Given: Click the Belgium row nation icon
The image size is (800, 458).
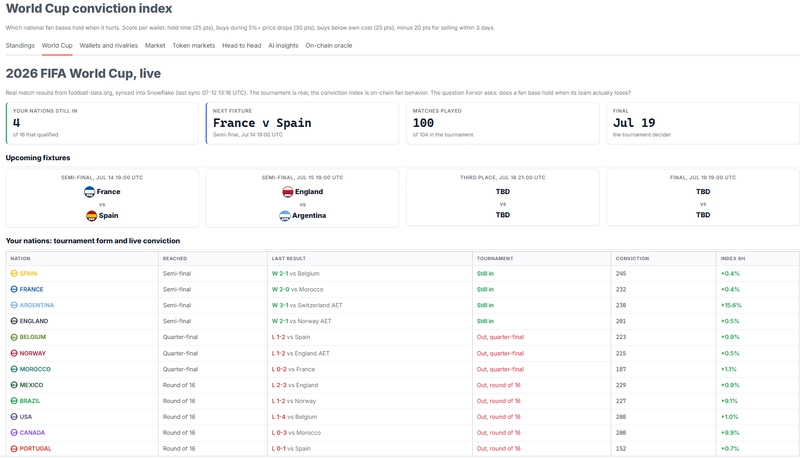Looking at the screenshot, I should tap(14, 337).
